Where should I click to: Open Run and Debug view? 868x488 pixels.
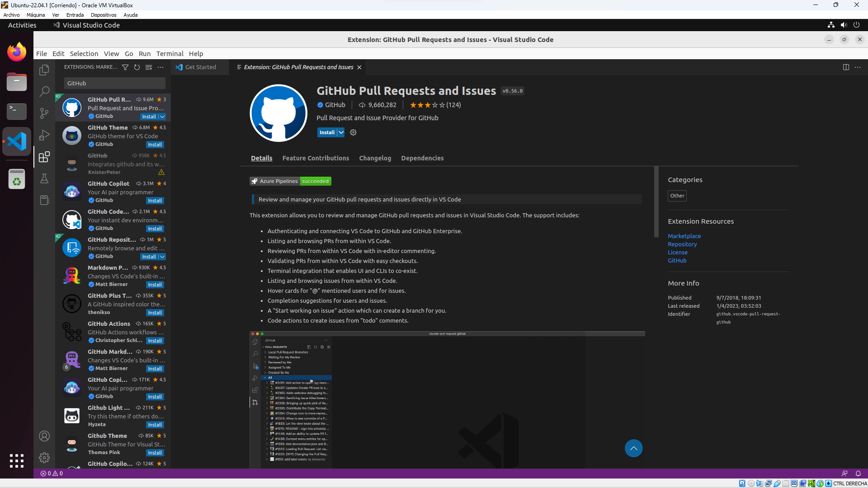(x=44, y=135)
